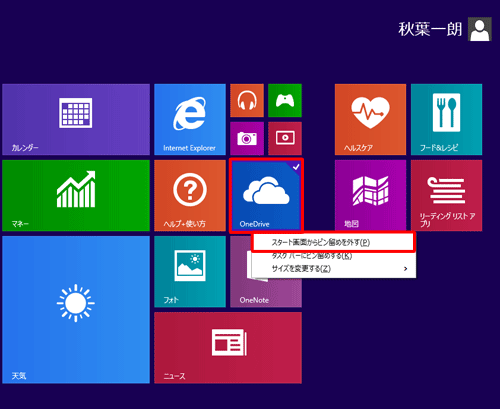Open the Video tile

[x=285, y=139]
